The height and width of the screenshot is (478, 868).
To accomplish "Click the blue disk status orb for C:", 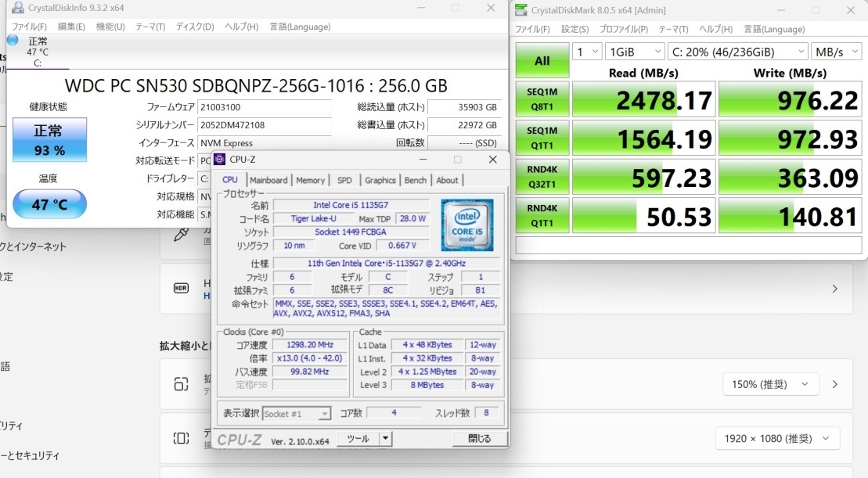I will point(13,40).
